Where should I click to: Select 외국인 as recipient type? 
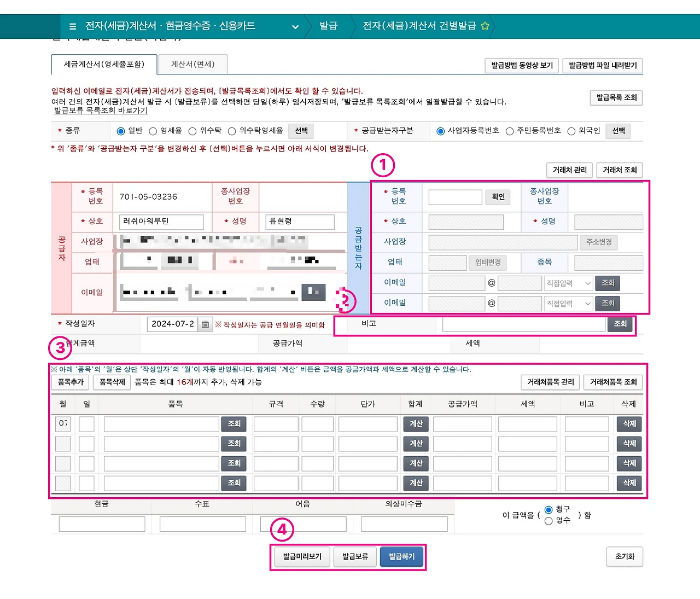571,131
